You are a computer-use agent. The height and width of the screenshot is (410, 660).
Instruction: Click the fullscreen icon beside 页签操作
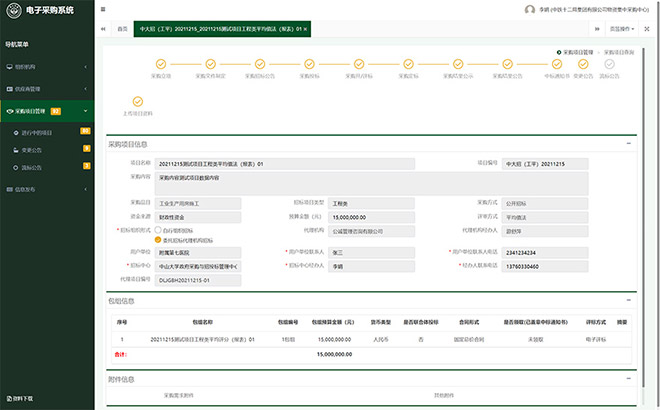(647, 29)
